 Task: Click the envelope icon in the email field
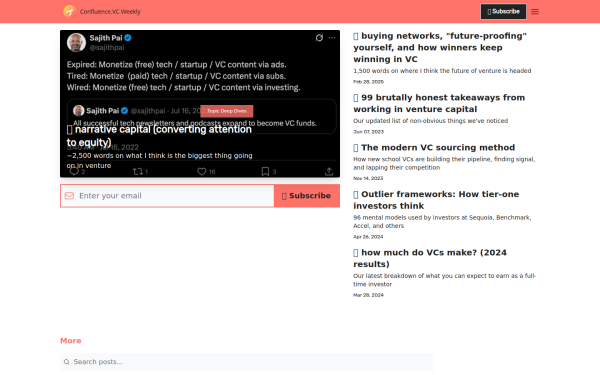[69, 196]
